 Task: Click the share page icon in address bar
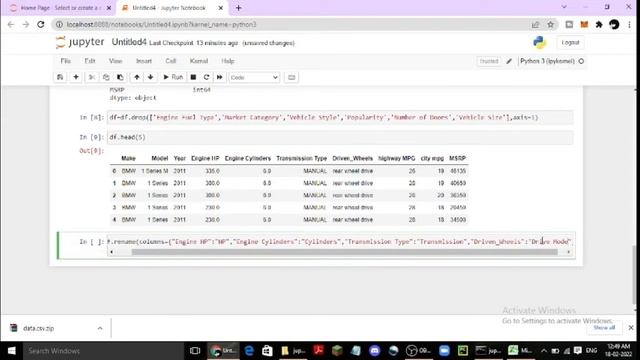tap(535, 24)
